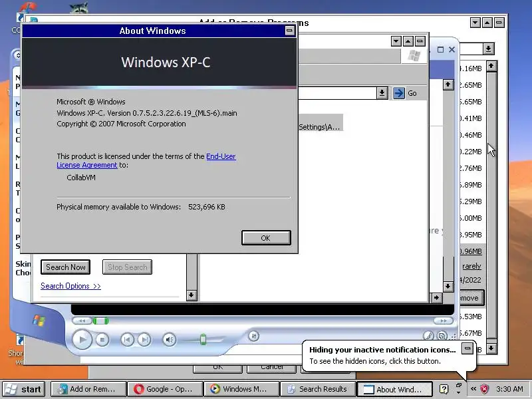Click scroll-up arrow in Add or Remove Programs list
This screenshot has height=399, width=532.
pyautogui.click(x=491, y=66)
